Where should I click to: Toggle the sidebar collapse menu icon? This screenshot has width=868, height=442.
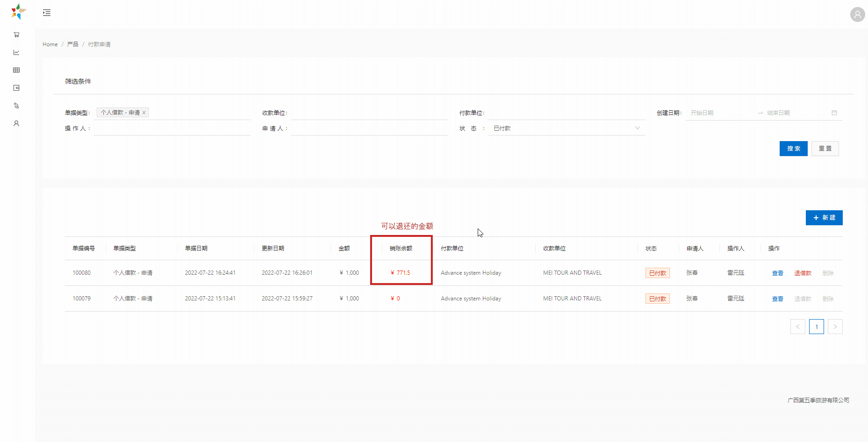pos(47,13)
